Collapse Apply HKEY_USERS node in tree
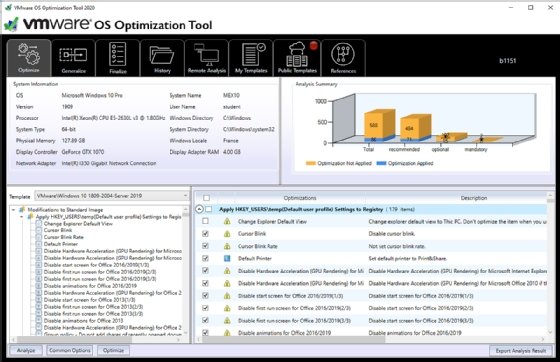This screenshot has height=362, width=560. coord(21,217)
